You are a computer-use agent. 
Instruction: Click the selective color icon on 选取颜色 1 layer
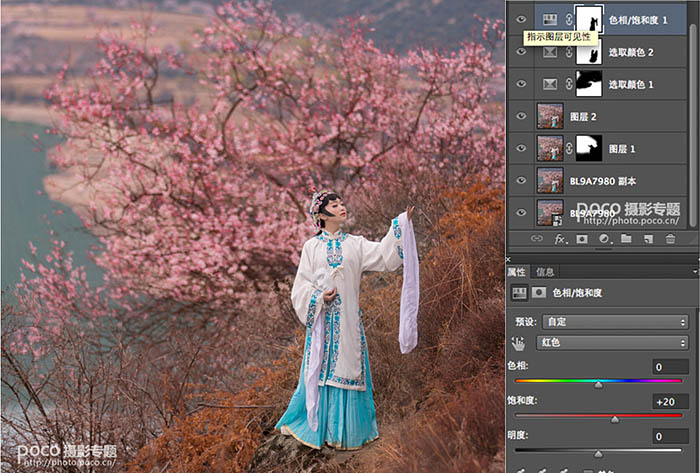[x=550, y=84]
